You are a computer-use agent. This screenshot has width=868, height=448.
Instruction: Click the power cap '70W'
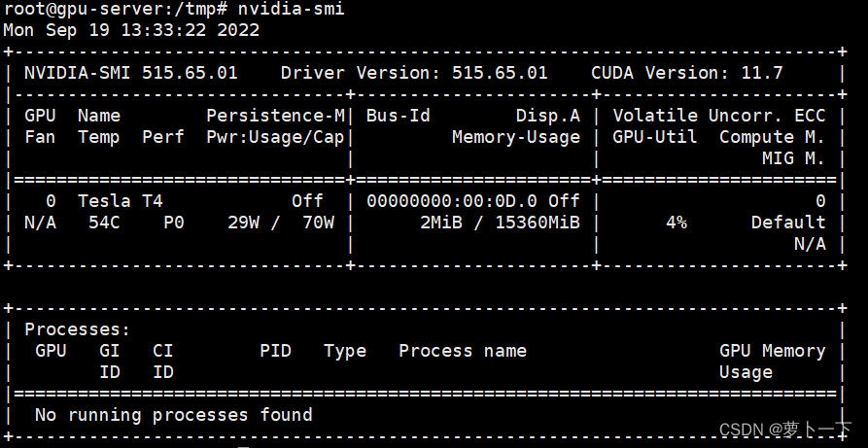click(318, 223)
